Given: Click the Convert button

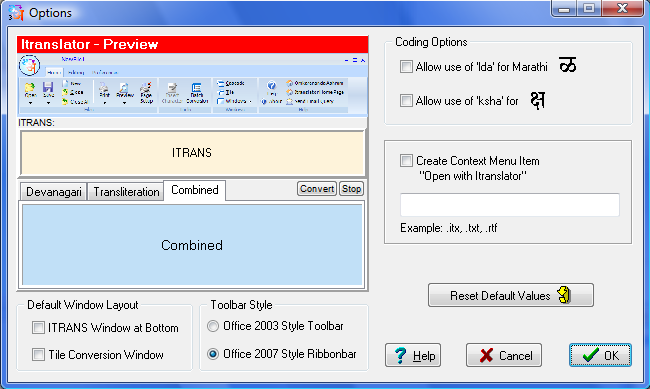Looking at the screenshot, I should 317,189.
